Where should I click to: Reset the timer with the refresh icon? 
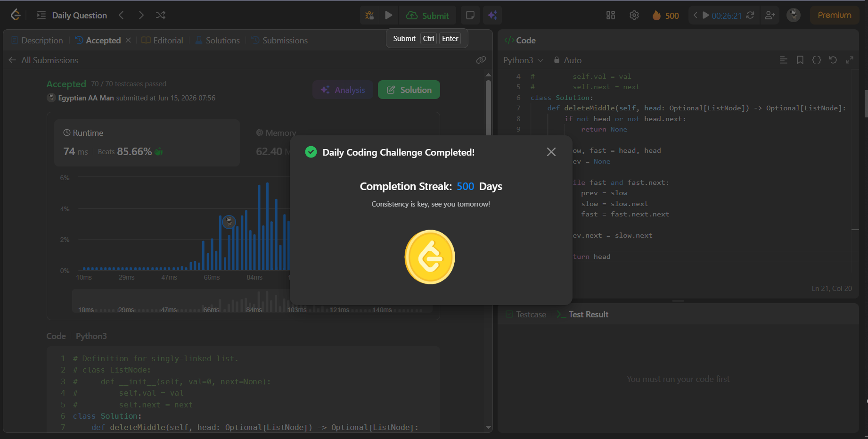point(750,15)
